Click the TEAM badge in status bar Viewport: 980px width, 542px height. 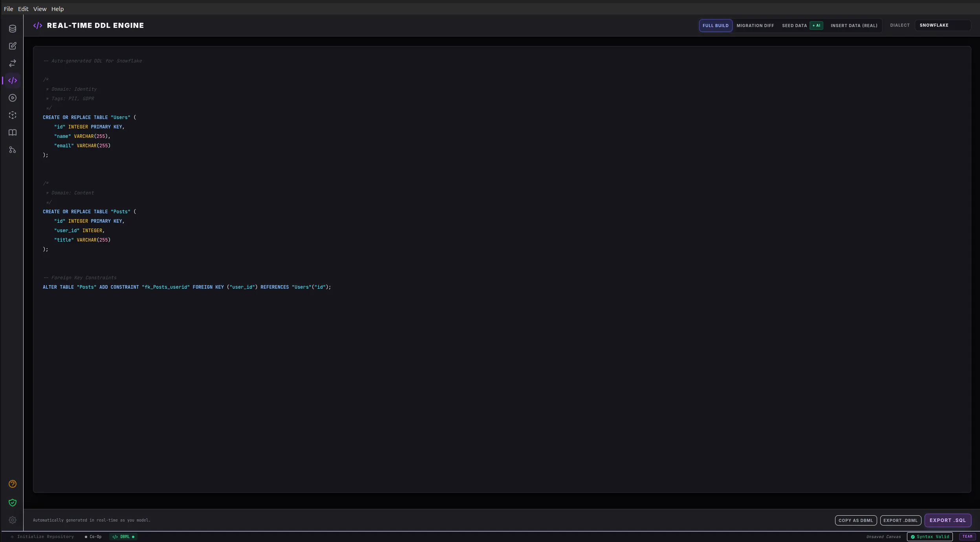click(x=967, y=537)
